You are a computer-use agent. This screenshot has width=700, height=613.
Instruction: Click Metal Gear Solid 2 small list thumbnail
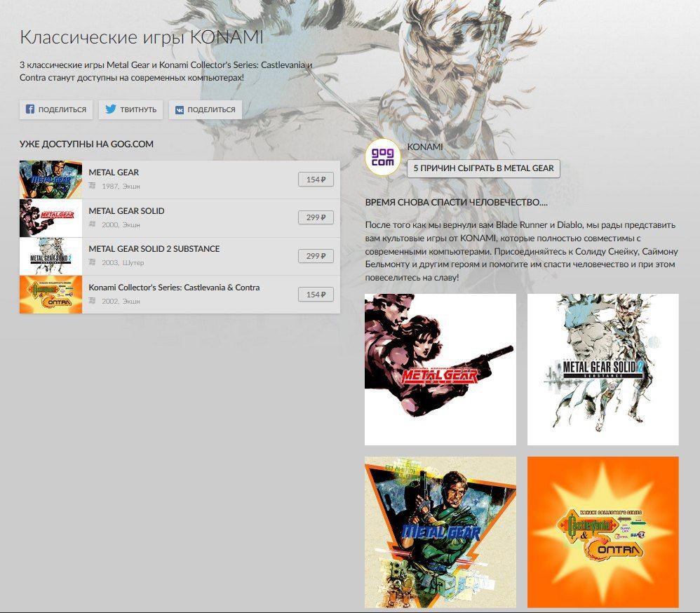pyautogui.click(x=51, y=256)
